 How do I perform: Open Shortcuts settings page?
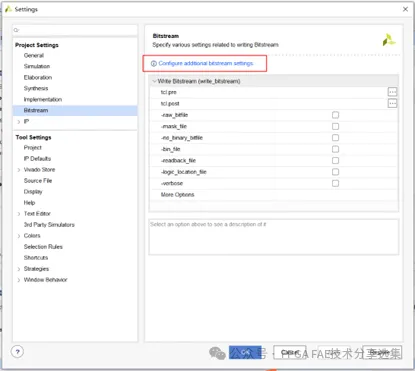click(x=36, y=258)
